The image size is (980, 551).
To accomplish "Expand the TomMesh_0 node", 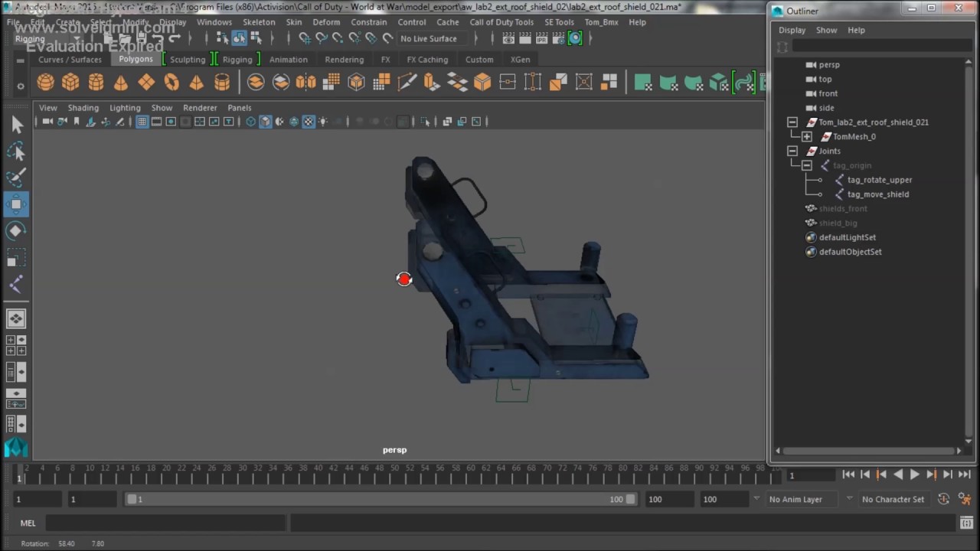I will click(x=807, y=137).
